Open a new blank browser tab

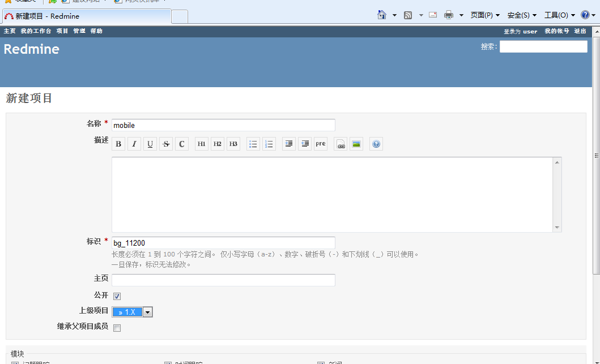click(x=180, y=17)
